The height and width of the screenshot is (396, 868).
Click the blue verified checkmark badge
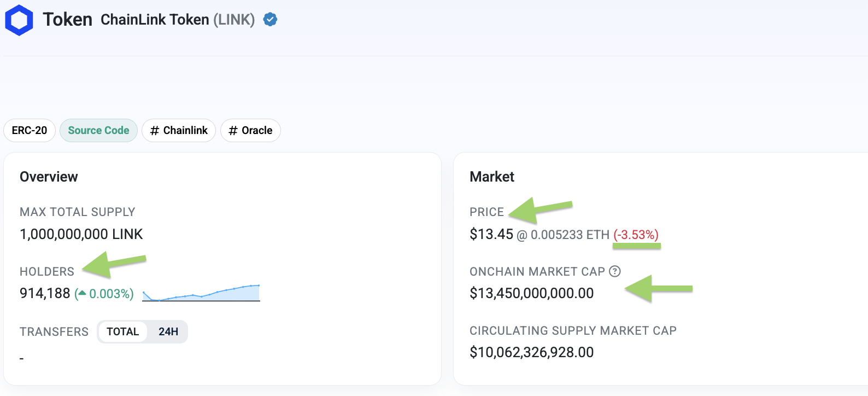coord(270,20)
